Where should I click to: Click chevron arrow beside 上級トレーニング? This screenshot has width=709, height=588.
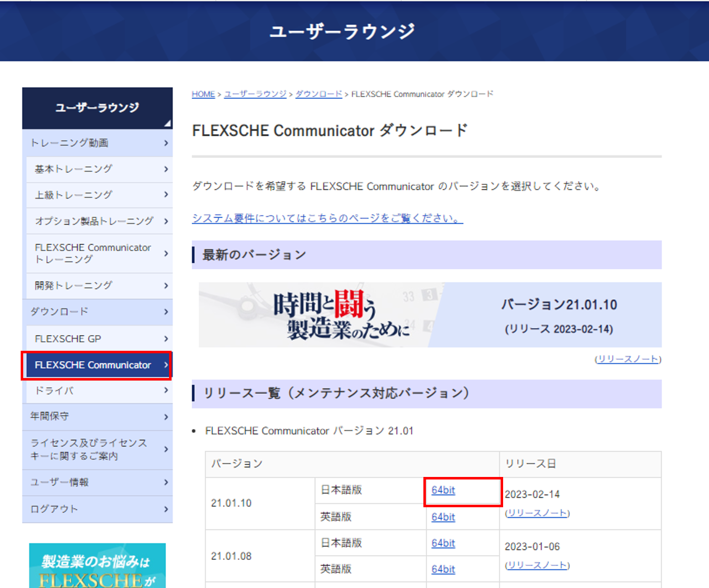(166, 194)
